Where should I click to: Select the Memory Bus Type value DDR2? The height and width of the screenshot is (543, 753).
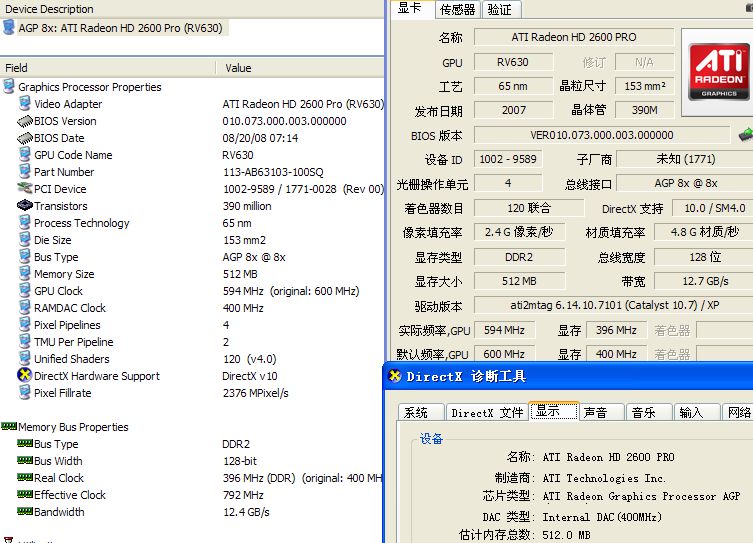click(x=236, y=444)
